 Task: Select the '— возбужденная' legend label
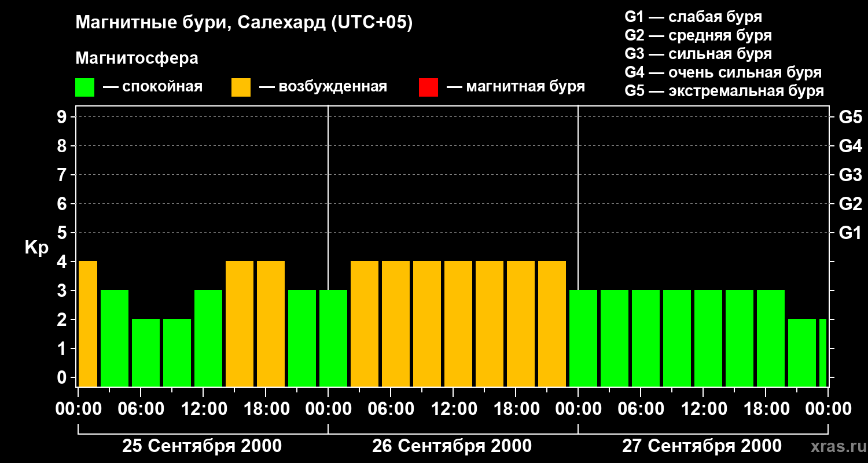tap(323, 87)
